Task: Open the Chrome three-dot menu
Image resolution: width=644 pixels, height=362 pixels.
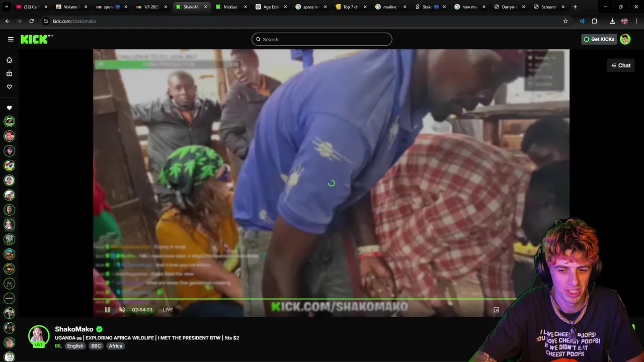Action: click(x=636, y=21)
